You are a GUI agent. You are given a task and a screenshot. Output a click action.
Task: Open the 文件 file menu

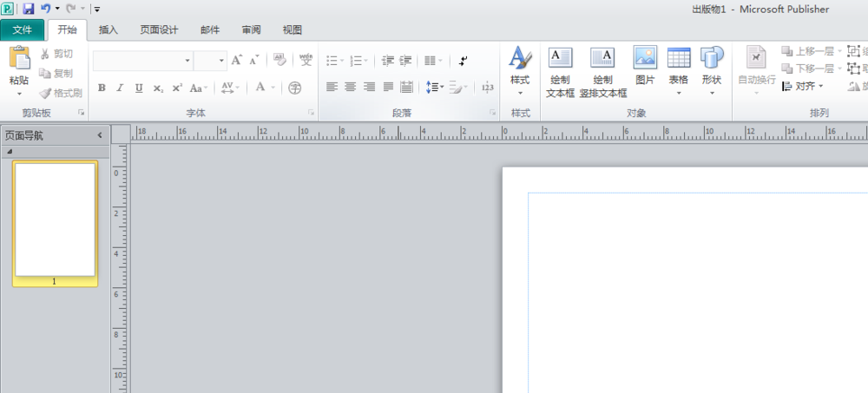click(x=22, y=29)
